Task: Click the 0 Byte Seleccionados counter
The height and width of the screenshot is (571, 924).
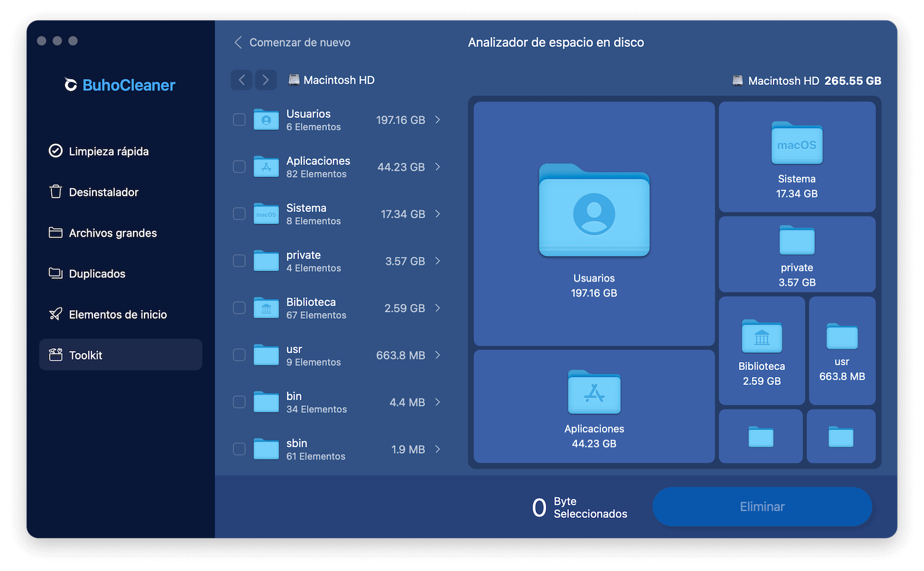Action: pyautogui.click(x=579, y=507)
